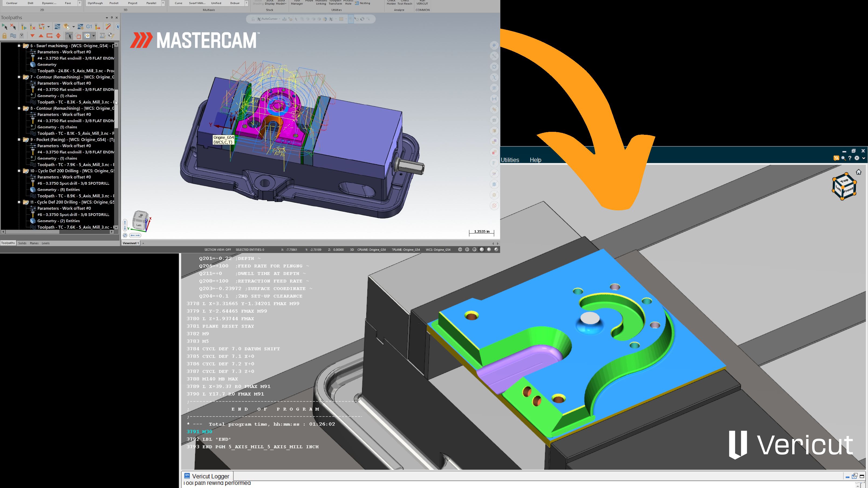Click the red move insert arrow down icon
868x488 pixels.
tap(32, 36)
